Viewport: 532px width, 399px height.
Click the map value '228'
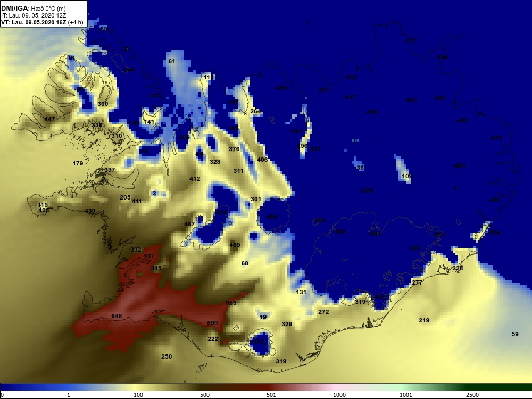(458, 268)
